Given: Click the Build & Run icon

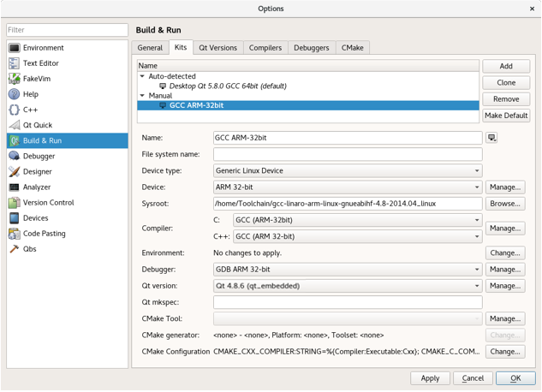Looking at the screenshot, I should coord(15,140).
